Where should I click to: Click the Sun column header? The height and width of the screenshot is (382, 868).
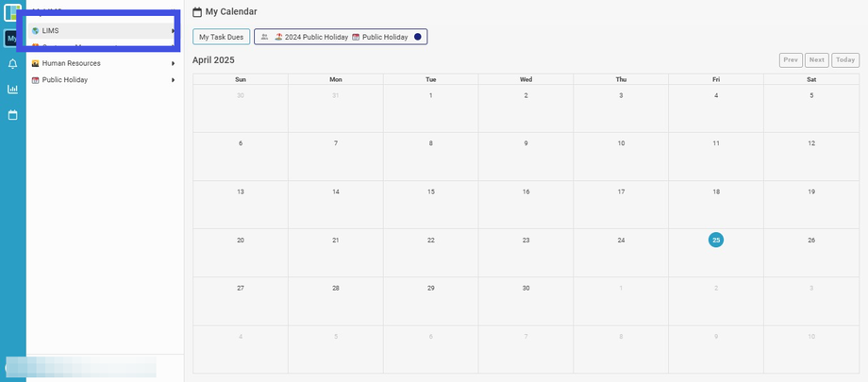(241, 80)
